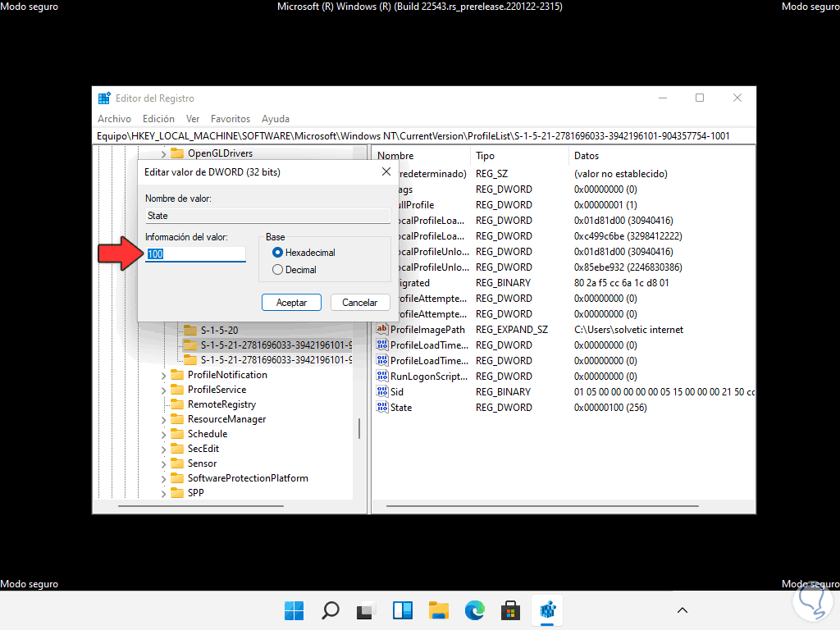This screenshot has height=630, width=840.
Task: Launch Microsoft Edge from the taskbar
Action: tap(475, 610)
